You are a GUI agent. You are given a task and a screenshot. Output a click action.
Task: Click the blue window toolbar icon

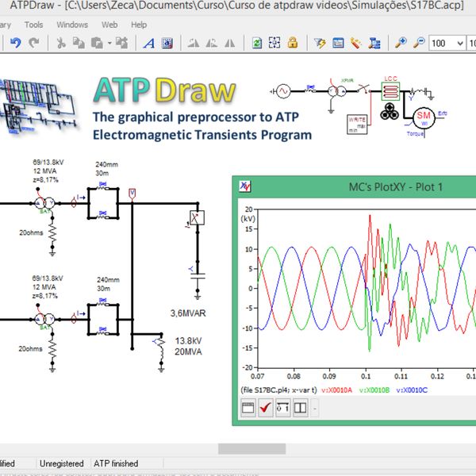[338, 43]
